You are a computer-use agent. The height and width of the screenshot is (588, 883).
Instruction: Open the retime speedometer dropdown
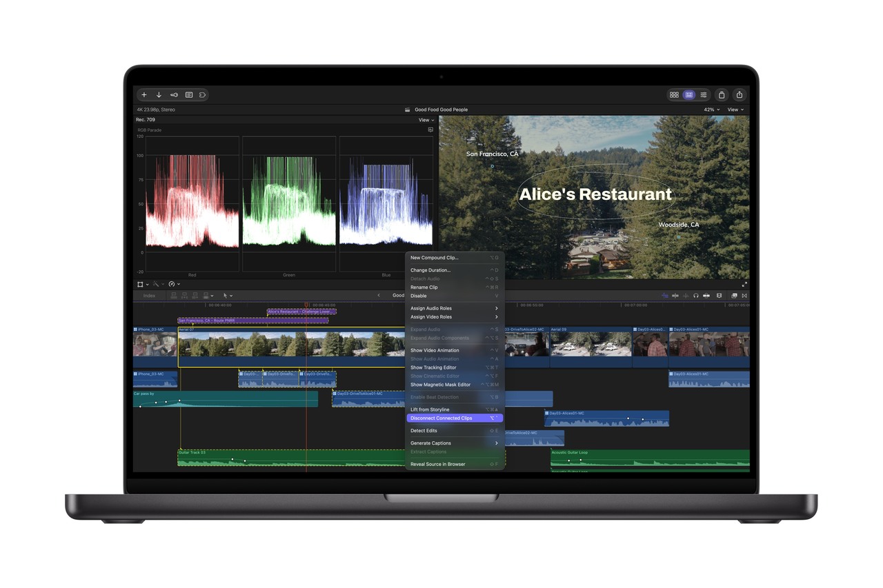[174, 284]
